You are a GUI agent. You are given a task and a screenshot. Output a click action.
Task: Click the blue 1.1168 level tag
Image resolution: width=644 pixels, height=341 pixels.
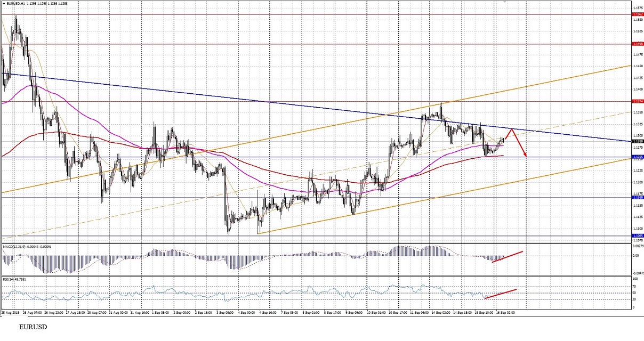tap(637, 197)
